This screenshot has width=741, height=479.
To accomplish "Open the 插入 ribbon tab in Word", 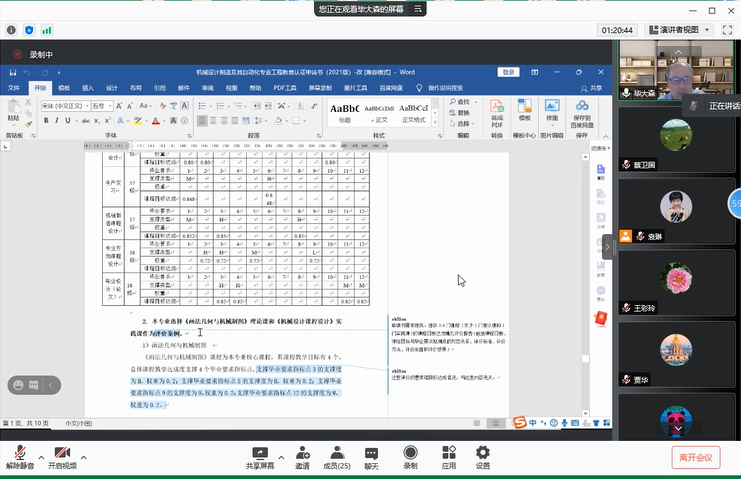I will [88, 87].
